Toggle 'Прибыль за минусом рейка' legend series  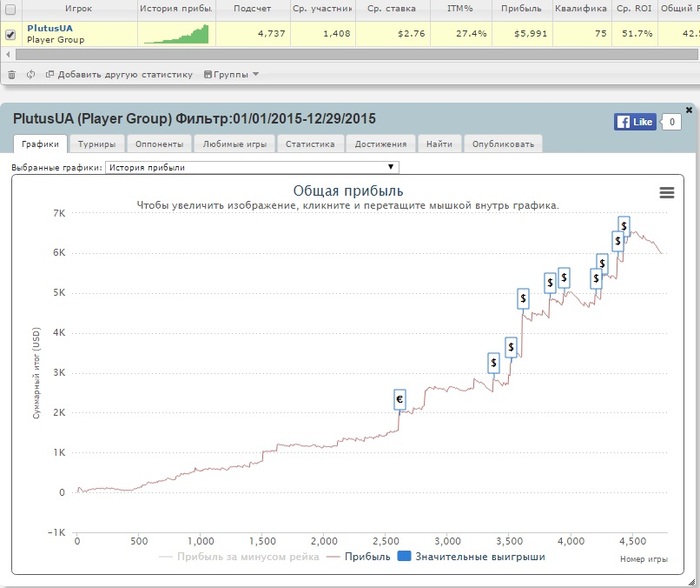pos(239,557)
